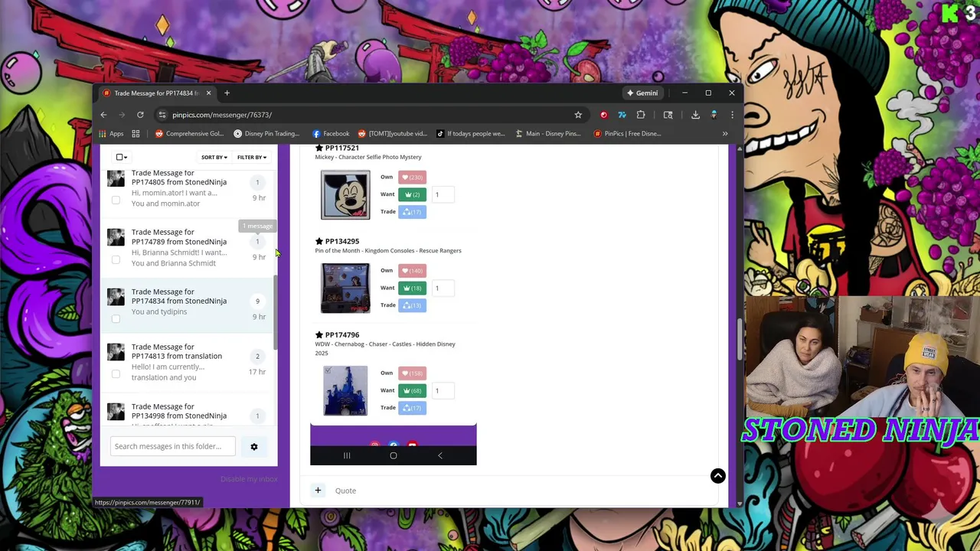Click the Gemini button in title bar

coord(642,93)
